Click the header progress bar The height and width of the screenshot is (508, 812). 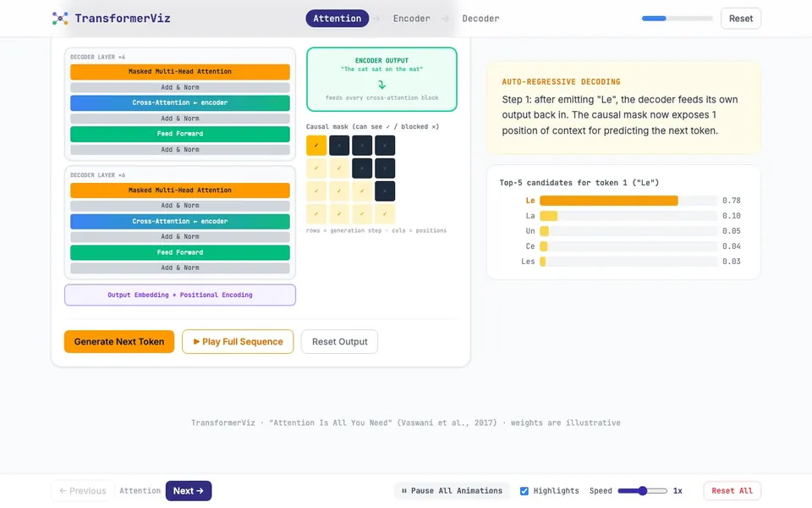click(x=678, y=19)
